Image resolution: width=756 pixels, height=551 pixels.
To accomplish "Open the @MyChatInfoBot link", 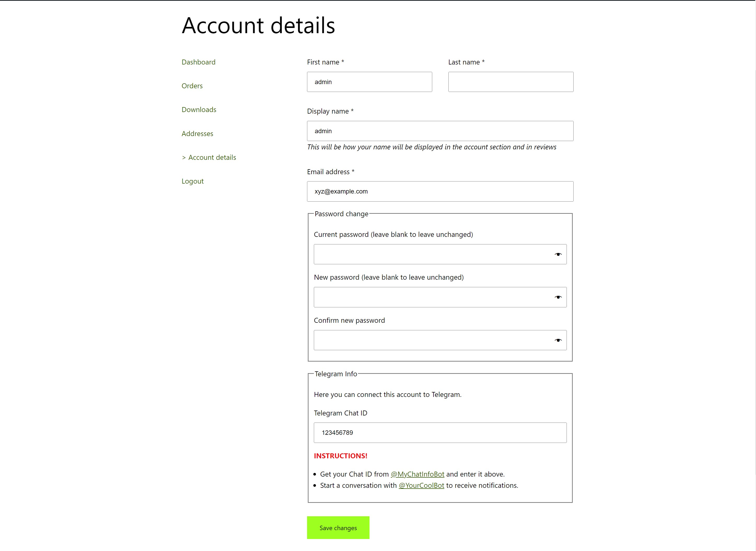I will point(417,474).
